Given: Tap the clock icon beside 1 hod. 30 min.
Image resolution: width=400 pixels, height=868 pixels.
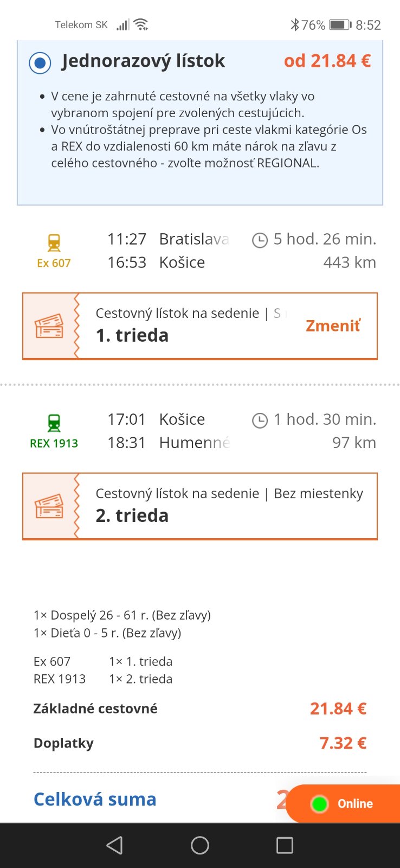Looking at the screenshot, I should [x=260, y=420].
